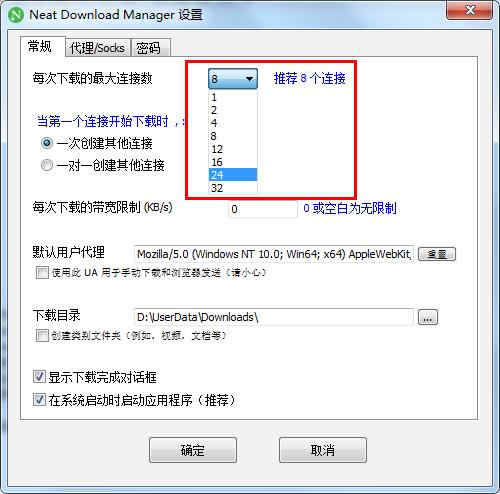Enable create category folders checkbox
Screen dimensions: 500x494
[42, 335]
